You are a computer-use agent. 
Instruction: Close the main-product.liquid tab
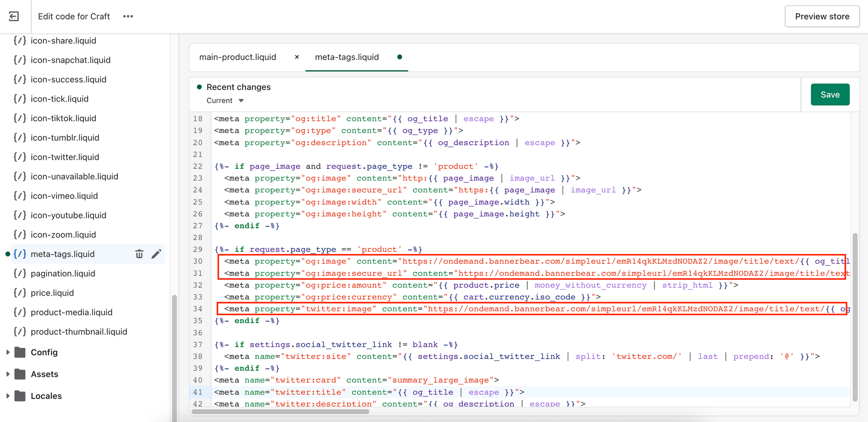click(296, 57)
